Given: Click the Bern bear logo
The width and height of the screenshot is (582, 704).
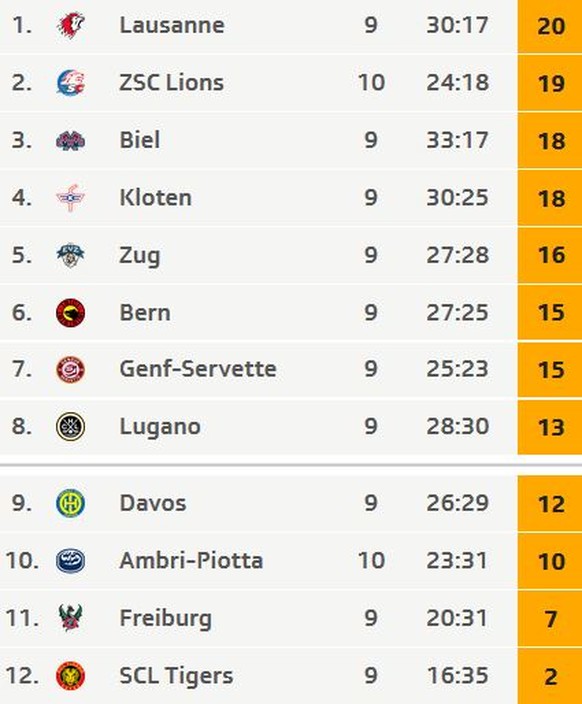Looking at the screenshot, I should (x=71, y=312).
